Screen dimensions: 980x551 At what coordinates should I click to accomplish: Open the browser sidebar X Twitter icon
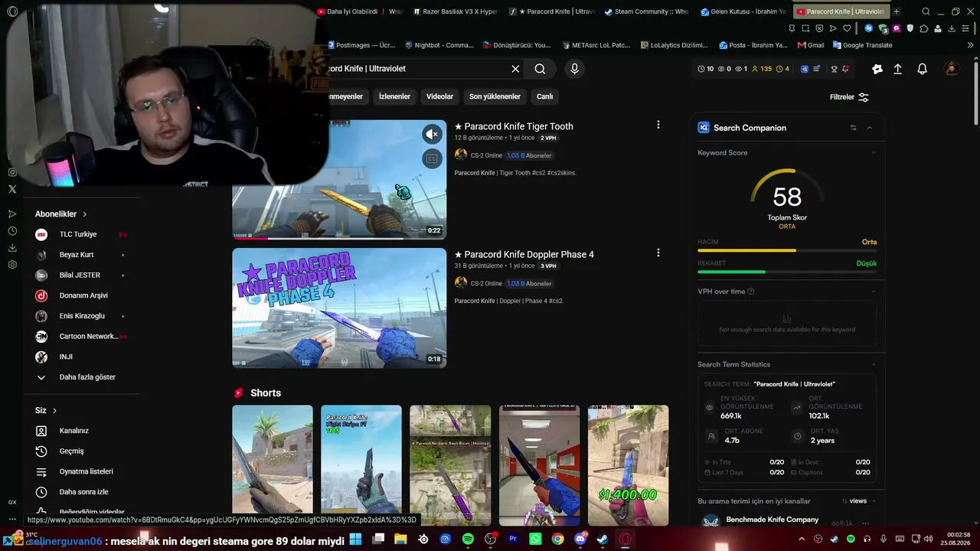click(12, 189)
